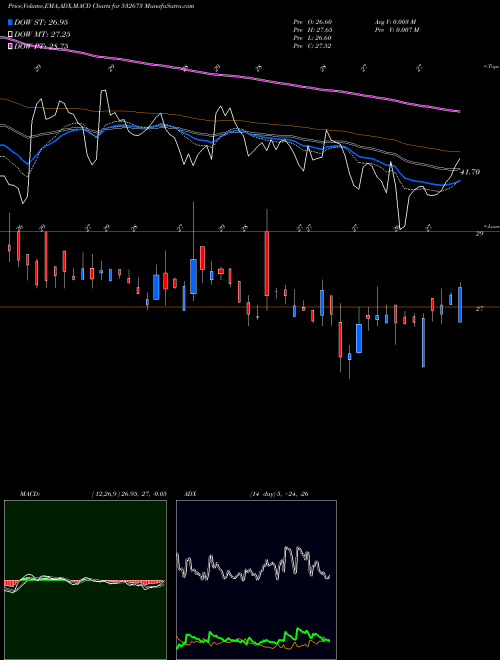
Task: Click the 'Pre O: 26.60' value
Action: coord(313,21)
